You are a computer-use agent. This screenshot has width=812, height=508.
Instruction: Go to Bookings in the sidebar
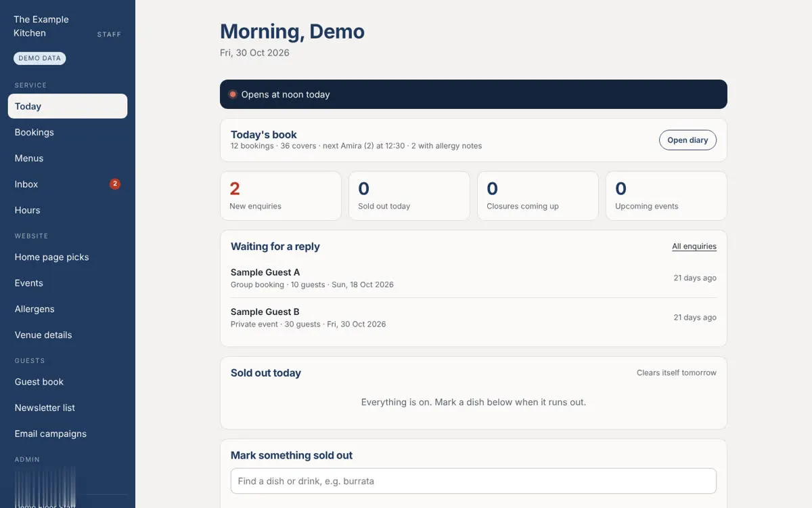tap(68, 132)
